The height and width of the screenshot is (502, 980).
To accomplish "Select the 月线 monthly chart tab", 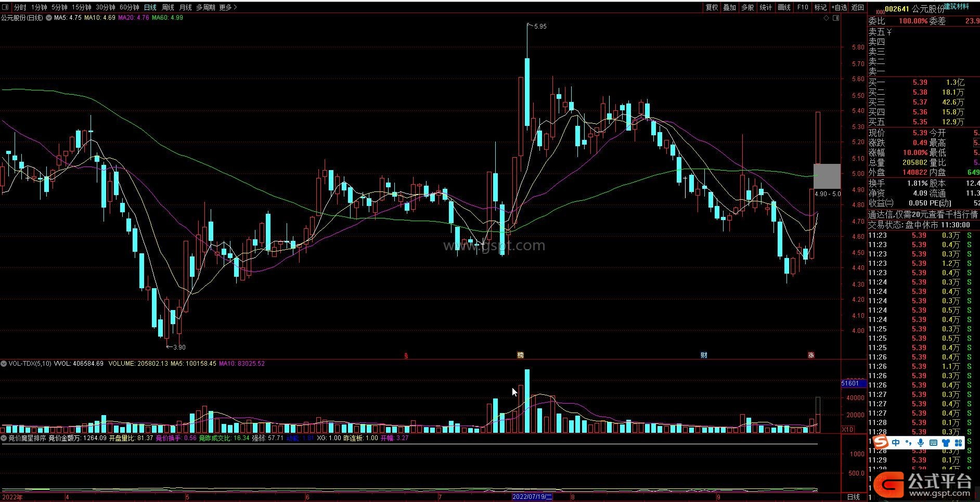I will pyautogui.click(x=185, y=7).
